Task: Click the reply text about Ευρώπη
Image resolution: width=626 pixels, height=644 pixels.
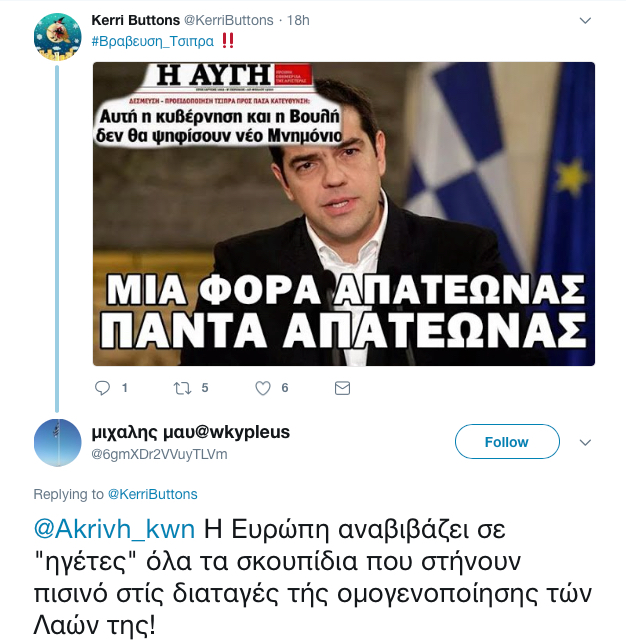Action: pyautogui.click(x=312, y=577)
